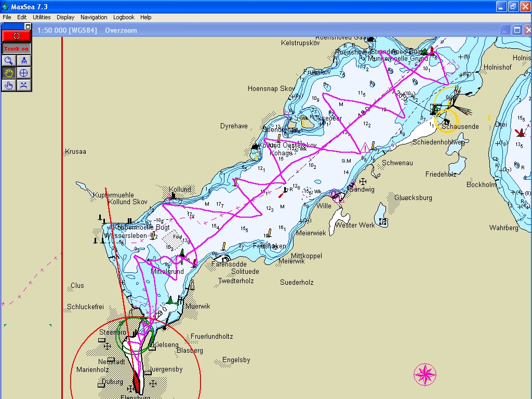Screen dimensions: 532x399
Task: Collapse the tool palette with its box button
Action: point(28,26)
